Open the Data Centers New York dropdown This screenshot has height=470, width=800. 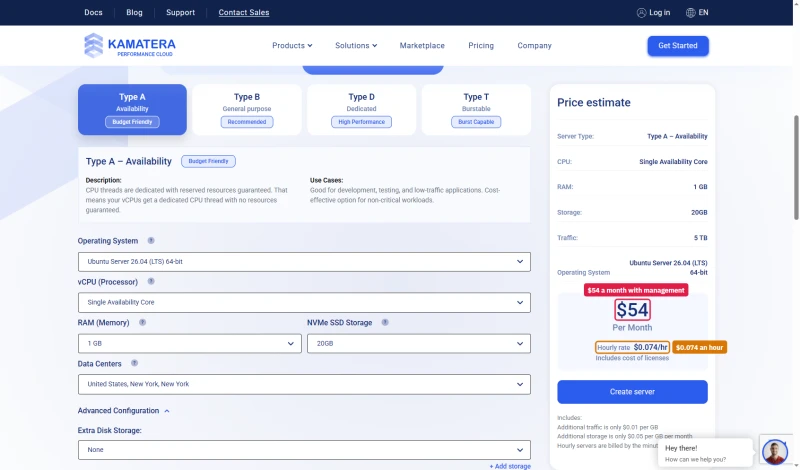(304, 384)
